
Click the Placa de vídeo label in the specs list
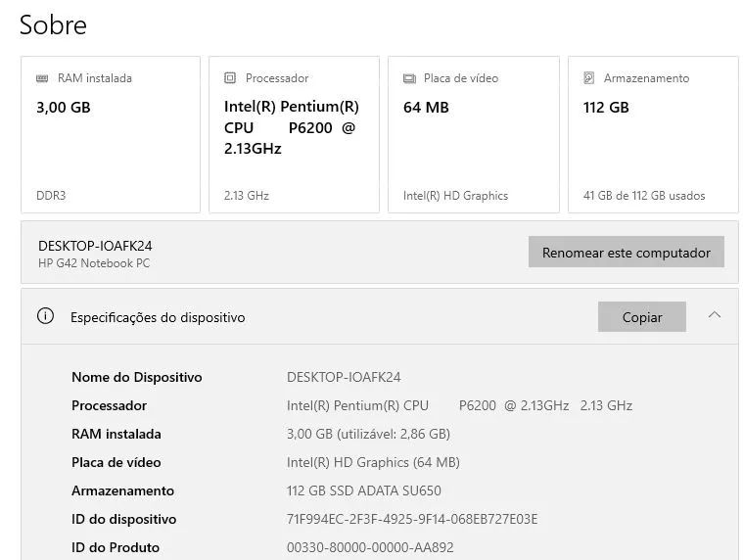[x=116, y=462]
